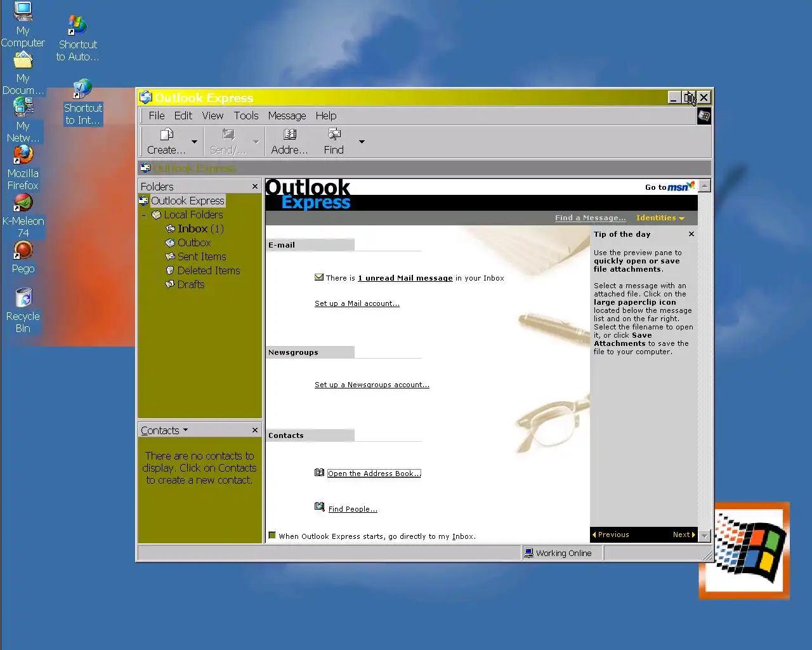
Task: Click the Send/Receive toolbar icon
Action: [228, 135]
